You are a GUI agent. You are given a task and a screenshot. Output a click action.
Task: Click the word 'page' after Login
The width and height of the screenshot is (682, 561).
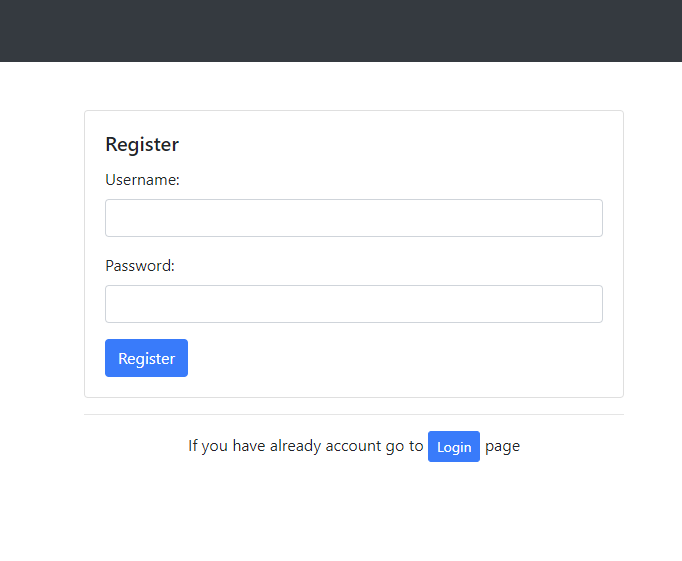click(502, 446)
